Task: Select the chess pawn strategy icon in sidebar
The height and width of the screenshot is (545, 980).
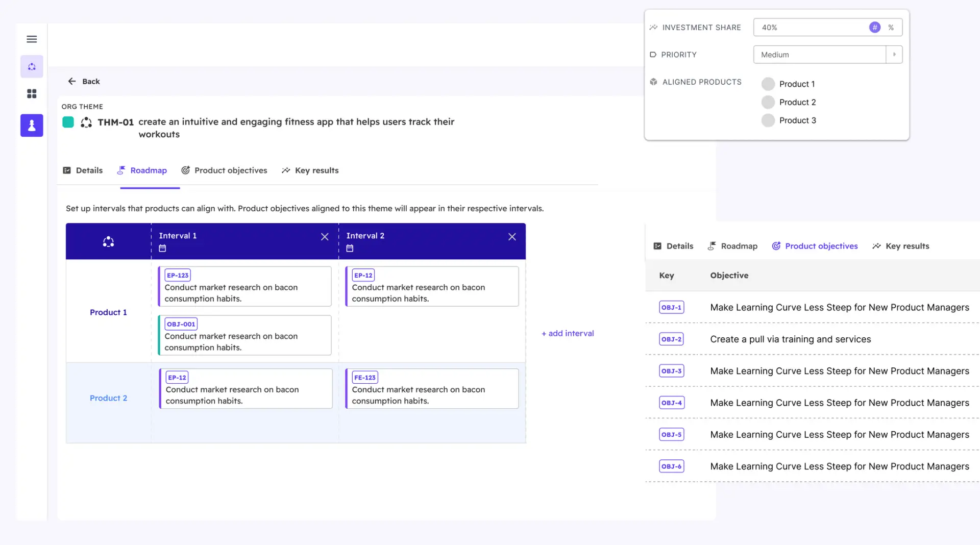Action: pos(32,125)
